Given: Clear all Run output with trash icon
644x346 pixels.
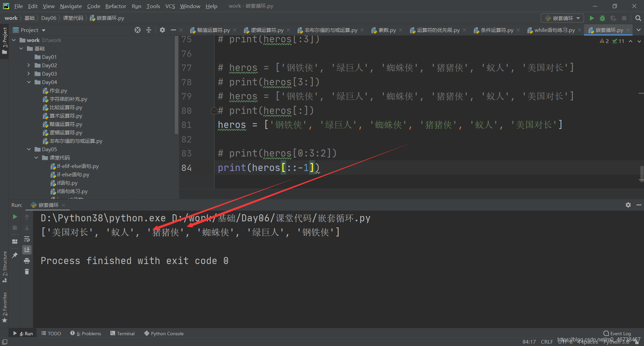Looking at the screenshot, I should [x=27, y=271].
